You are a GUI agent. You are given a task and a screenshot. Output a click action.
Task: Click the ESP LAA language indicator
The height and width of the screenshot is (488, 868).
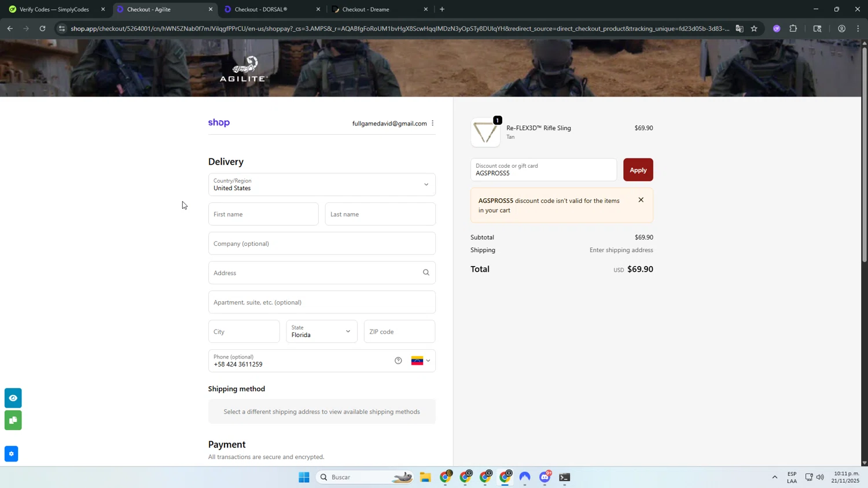792,477
